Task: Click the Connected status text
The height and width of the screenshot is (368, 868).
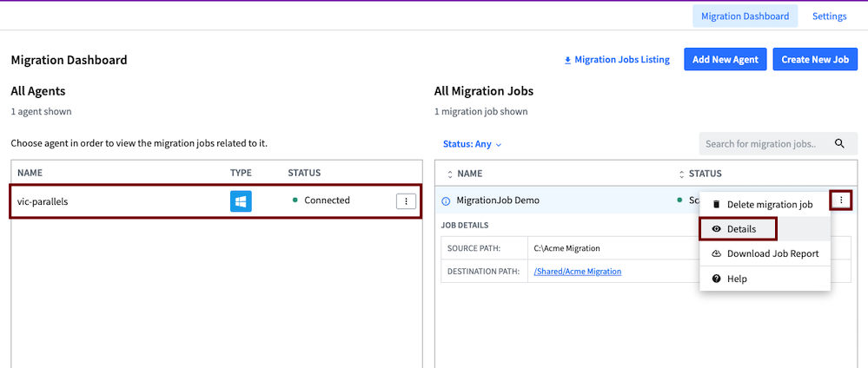Action: [328, 200]
